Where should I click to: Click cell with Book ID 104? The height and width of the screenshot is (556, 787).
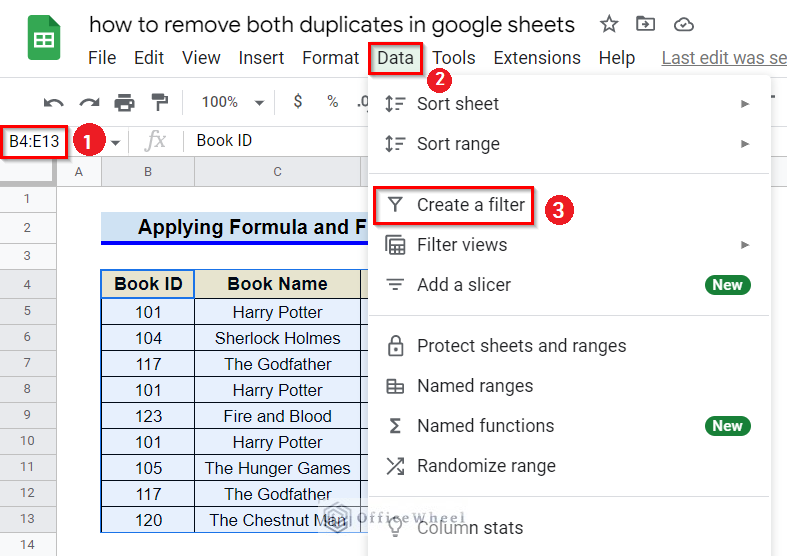pos(148,338)
